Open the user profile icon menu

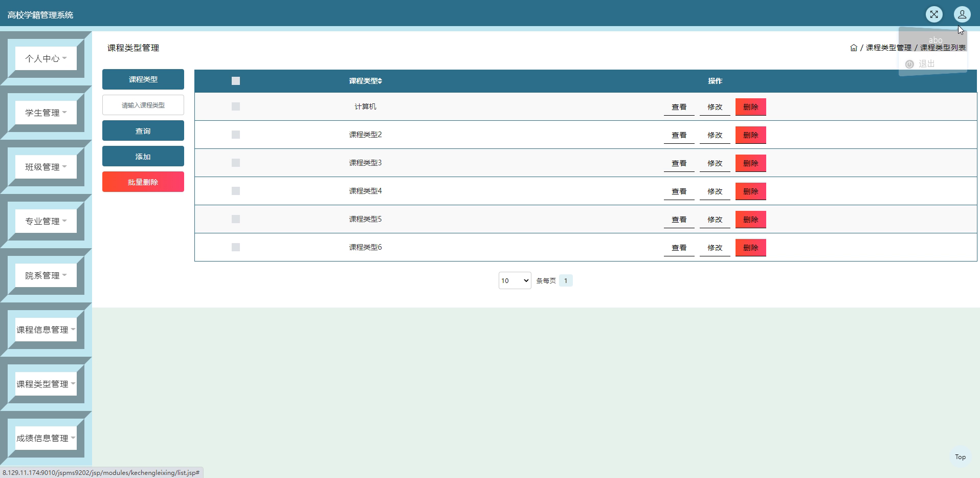click(x=962, y=14)
